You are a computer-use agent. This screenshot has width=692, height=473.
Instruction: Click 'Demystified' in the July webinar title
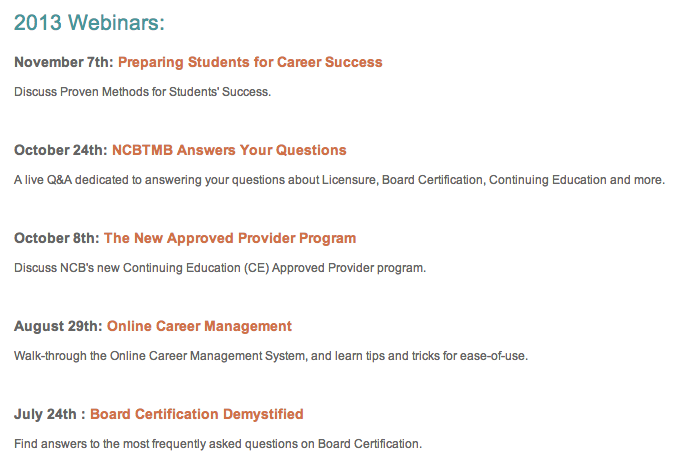pyautogui.click(x=263, y=414)
